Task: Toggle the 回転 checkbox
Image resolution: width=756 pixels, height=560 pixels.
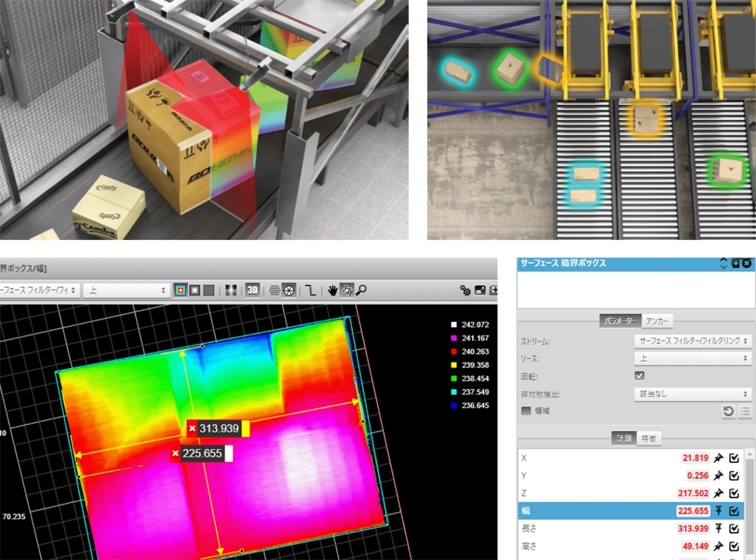Action: (x=640, y=376)
